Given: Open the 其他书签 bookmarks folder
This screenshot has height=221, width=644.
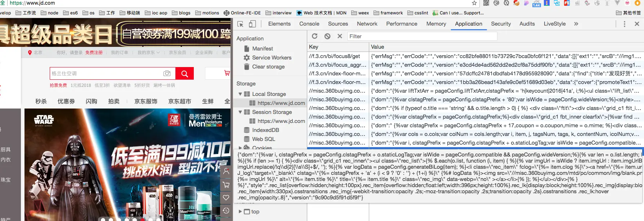Looking at the screenshot, I should pos(629,13).
